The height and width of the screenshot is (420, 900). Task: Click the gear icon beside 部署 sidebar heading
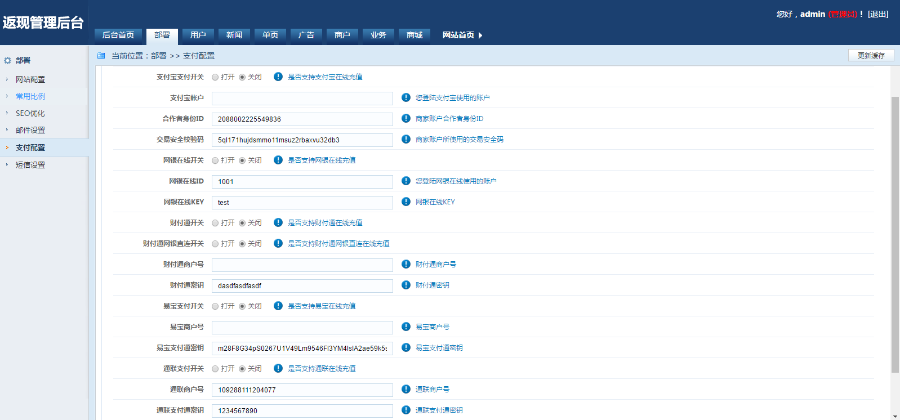8,61
